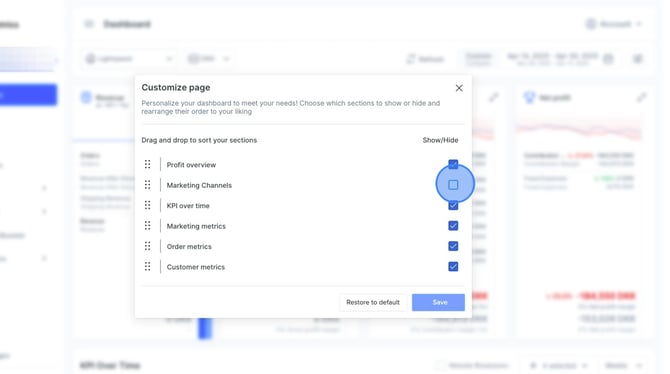This screenshot has height=374, width=670.
Task: Grab the Order metrics drag handle
Action: coord(147,246)
